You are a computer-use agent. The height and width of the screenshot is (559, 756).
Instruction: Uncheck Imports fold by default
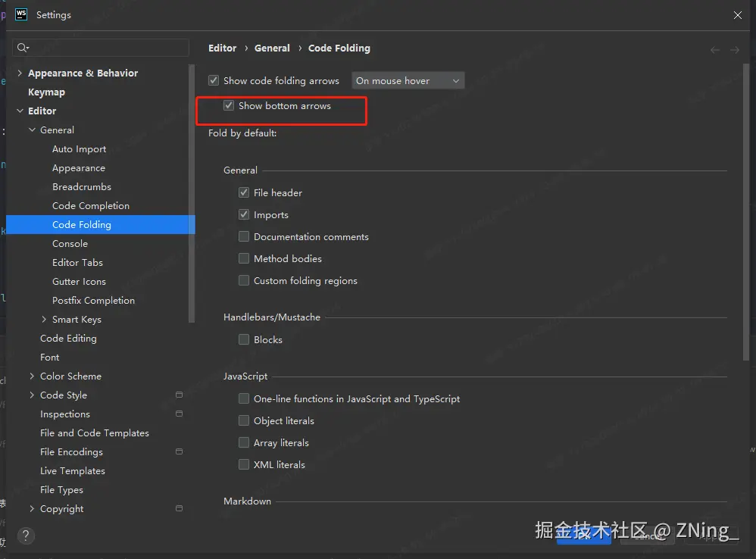(x=244, y=214)
